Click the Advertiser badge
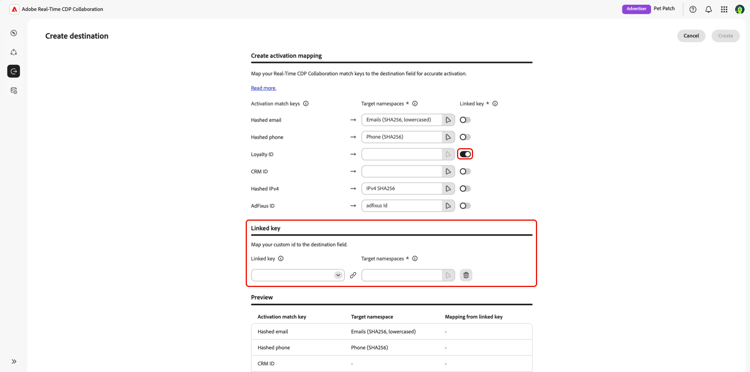 tap(636, 9)
